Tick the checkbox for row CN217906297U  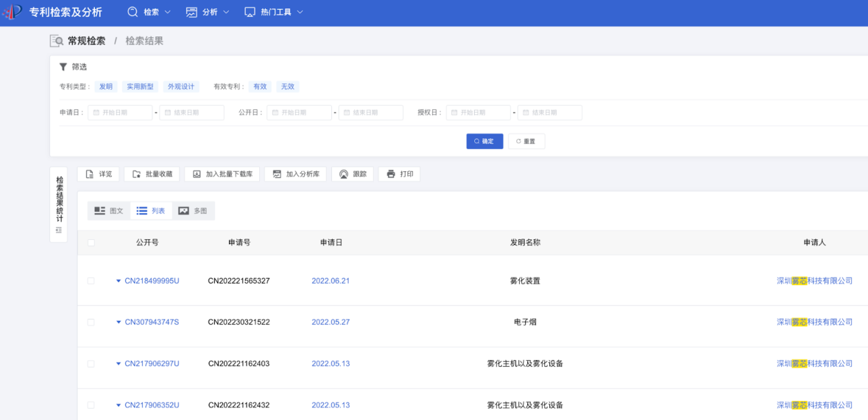coord(91,364)
